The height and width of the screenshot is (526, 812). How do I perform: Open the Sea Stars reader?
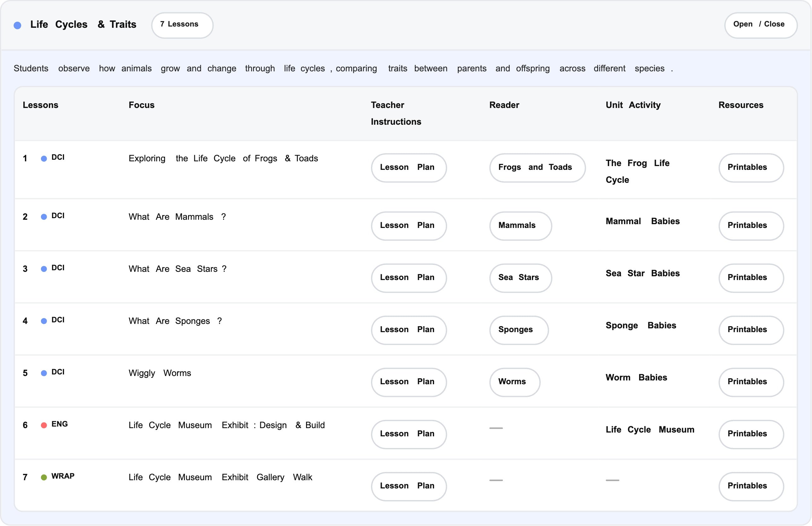(520, 278)
